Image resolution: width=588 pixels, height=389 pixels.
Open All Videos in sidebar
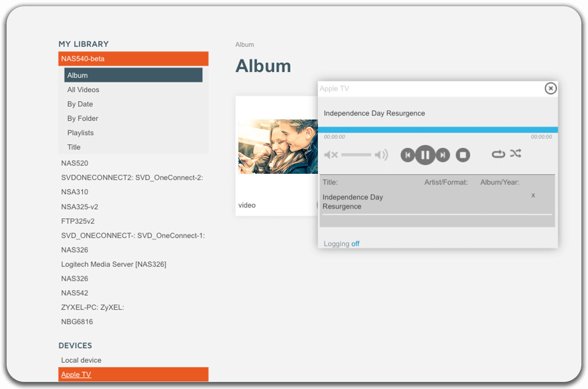point(83,90)
